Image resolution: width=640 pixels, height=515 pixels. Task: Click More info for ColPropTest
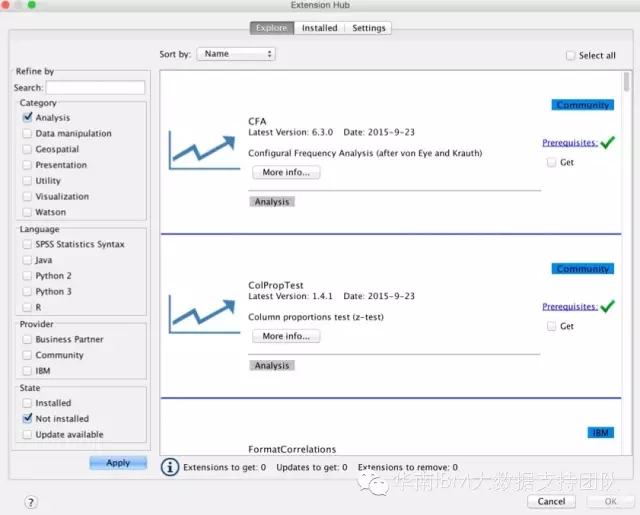tap(286, 336)
